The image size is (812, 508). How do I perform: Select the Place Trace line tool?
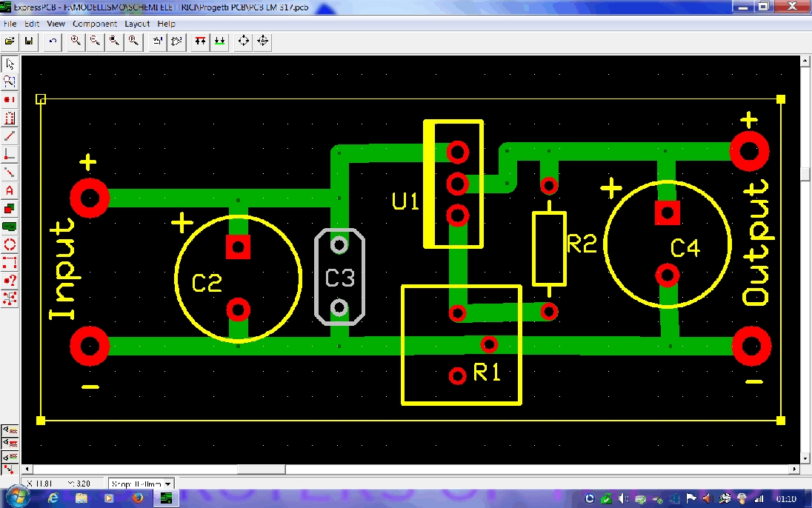point(10,136)
